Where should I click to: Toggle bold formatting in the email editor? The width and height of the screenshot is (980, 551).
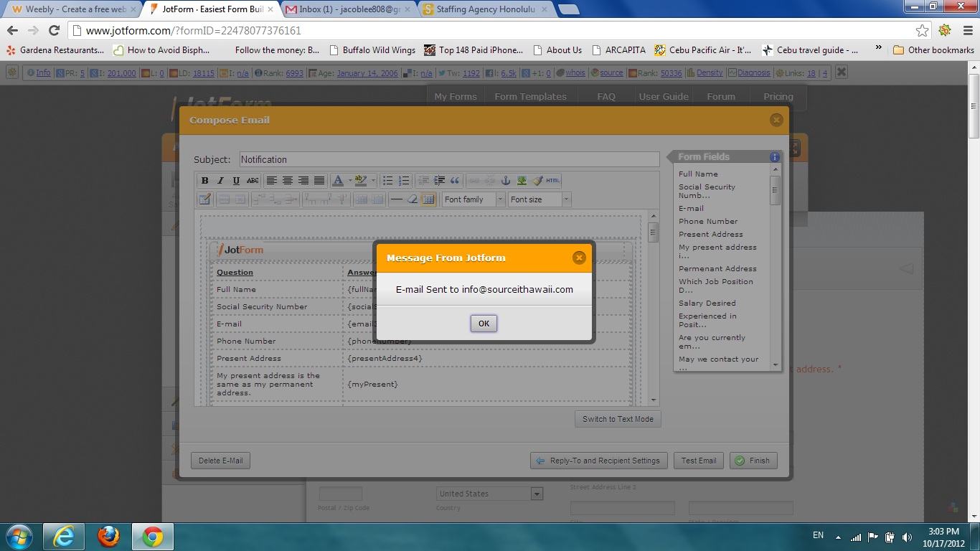click(x=205, y=181)
